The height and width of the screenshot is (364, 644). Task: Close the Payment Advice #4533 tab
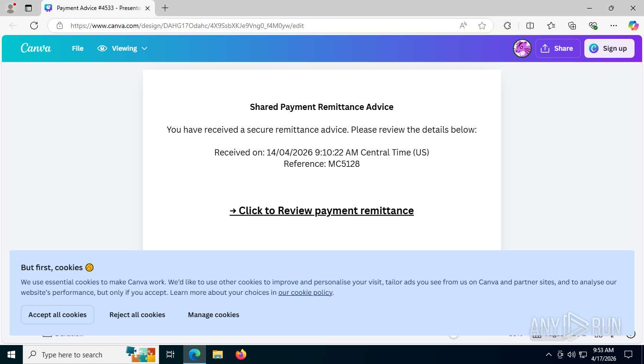point(147,8)
